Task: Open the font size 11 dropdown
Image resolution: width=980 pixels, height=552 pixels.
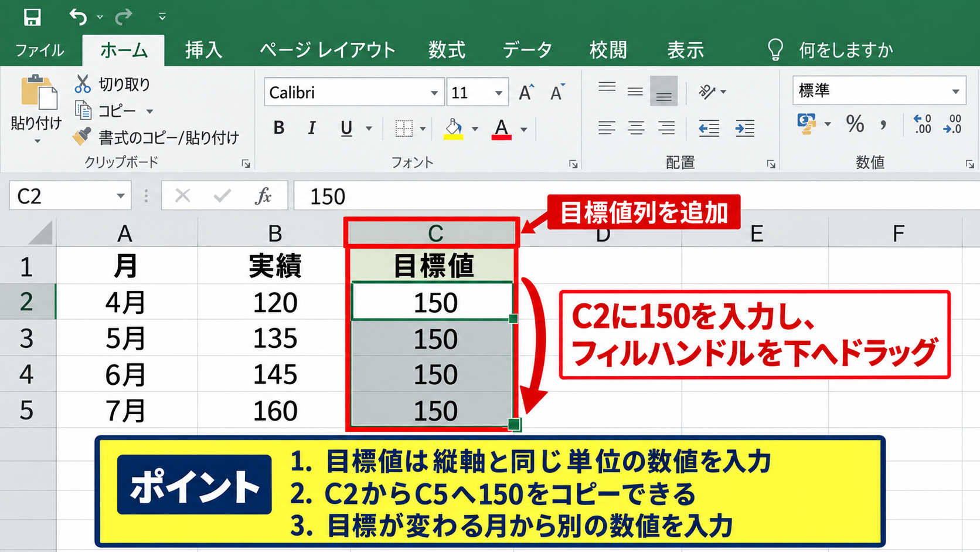Action: (x=498, y=93)
